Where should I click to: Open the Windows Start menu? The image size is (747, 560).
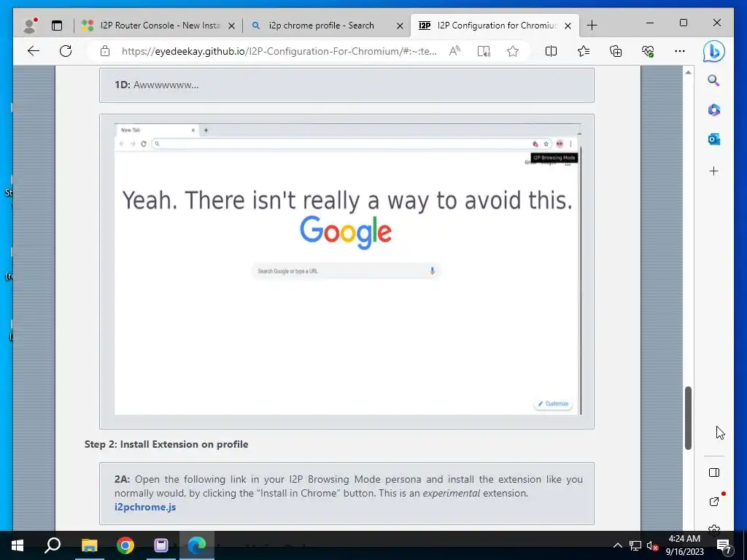(18, 545)
